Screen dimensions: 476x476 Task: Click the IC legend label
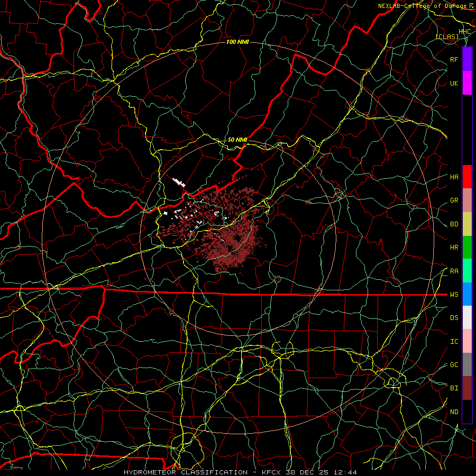click(x=454, y=342)
